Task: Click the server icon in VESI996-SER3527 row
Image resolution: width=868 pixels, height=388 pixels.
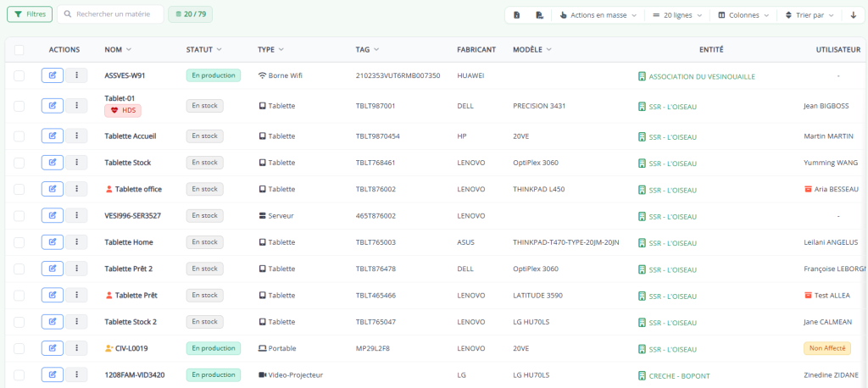Action: point(263,215)
